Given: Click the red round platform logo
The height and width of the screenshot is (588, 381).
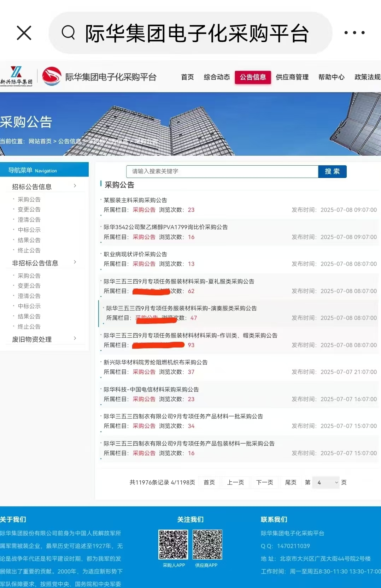Looking at the screenshot, I should tap(52, 76).
